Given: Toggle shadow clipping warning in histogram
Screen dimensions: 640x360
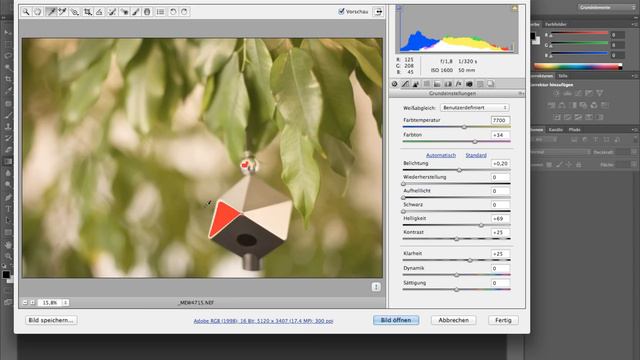Looking at the screenshot, I should click(399, 8).
